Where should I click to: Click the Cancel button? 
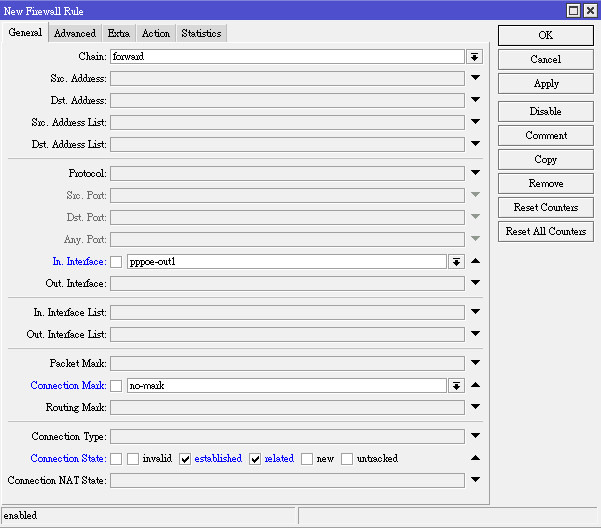pyautogui.click(x=546, y=59)
